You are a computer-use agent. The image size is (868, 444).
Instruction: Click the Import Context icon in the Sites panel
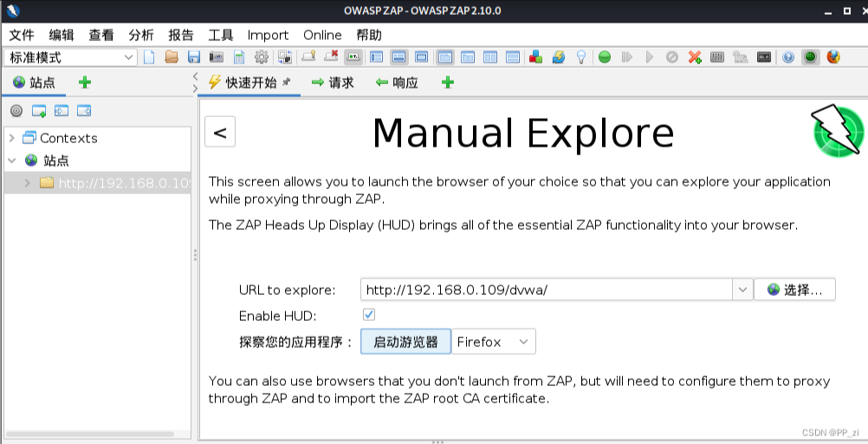[x=62, y=111]
